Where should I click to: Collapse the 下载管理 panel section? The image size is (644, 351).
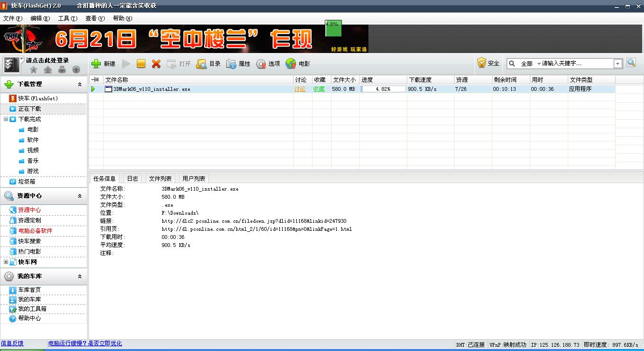[80, 84]
